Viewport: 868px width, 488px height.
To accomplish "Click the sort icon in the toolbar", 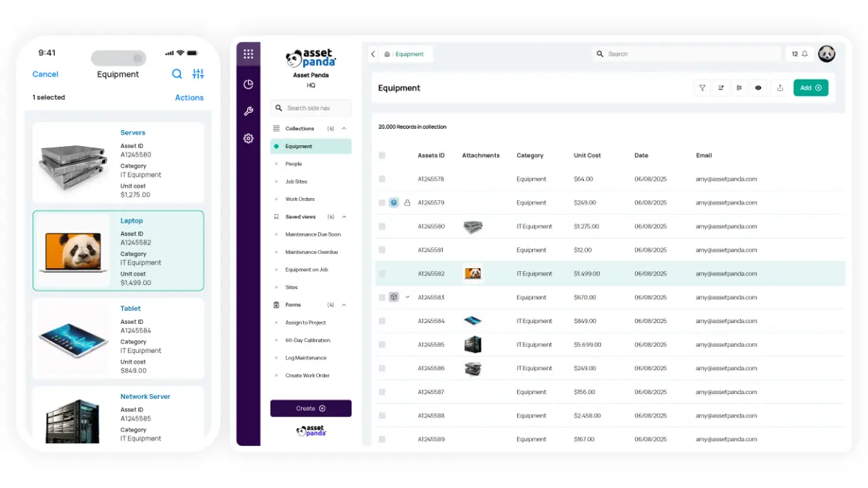I will pos(720,87).
